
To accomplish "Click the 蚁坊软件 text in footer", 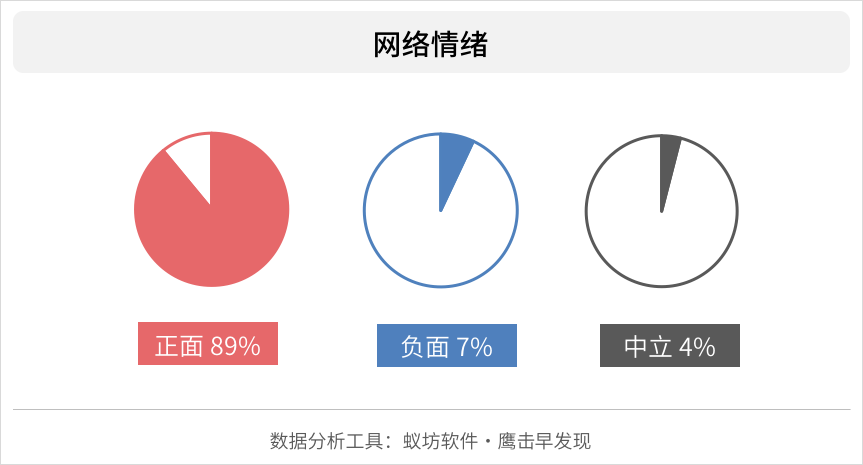I will point(440,441).
